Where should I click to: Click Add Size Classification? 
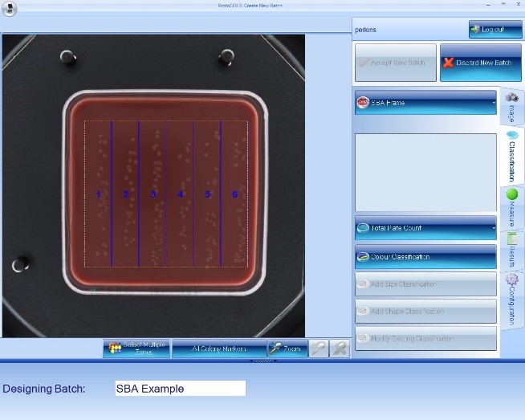coord(425,284)
